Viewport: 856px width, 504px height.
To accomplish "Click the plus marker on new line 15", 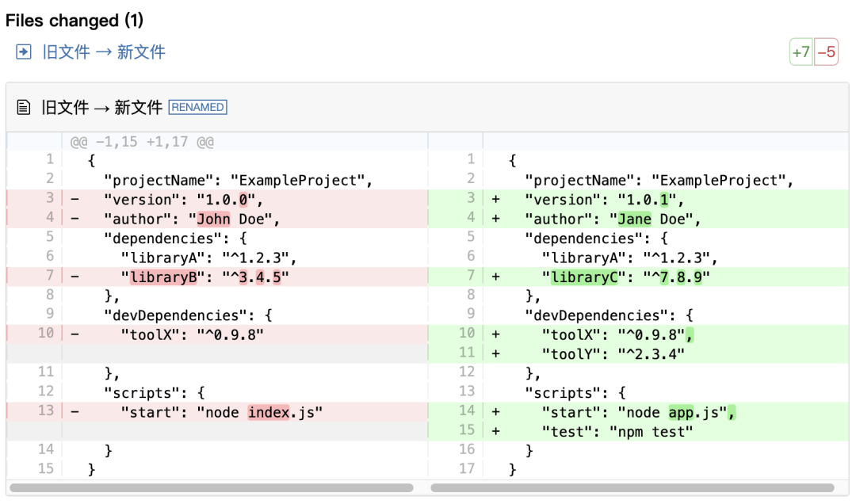I will (x=495, y=431).
